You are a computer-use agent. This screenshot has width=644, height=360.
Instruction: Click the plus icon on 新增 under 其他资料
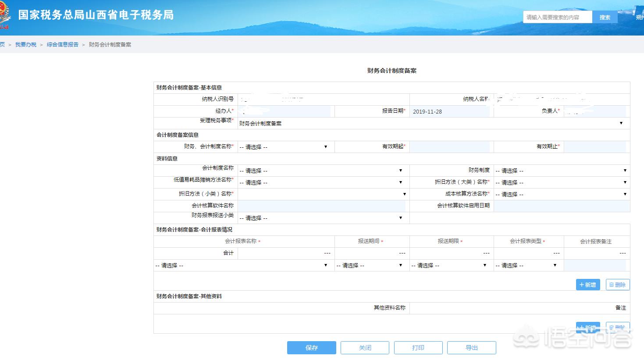click(583, 327)
